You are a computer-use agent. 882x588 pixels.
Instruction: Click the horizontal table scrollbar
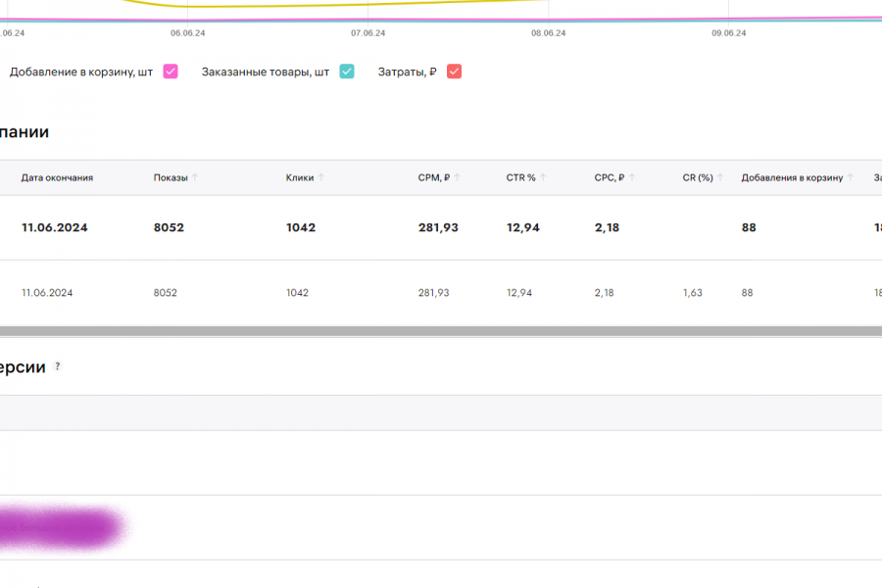coord(441,331)
